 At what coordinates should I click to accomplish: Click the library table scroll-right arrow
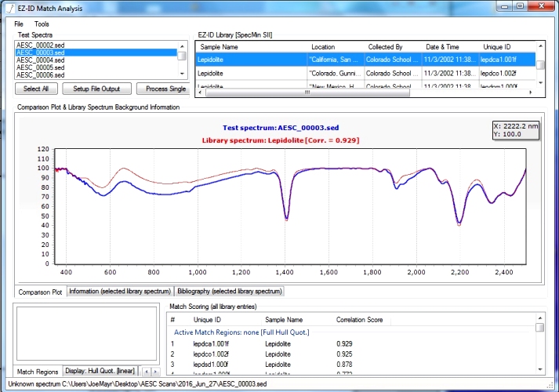coord(531,93)
